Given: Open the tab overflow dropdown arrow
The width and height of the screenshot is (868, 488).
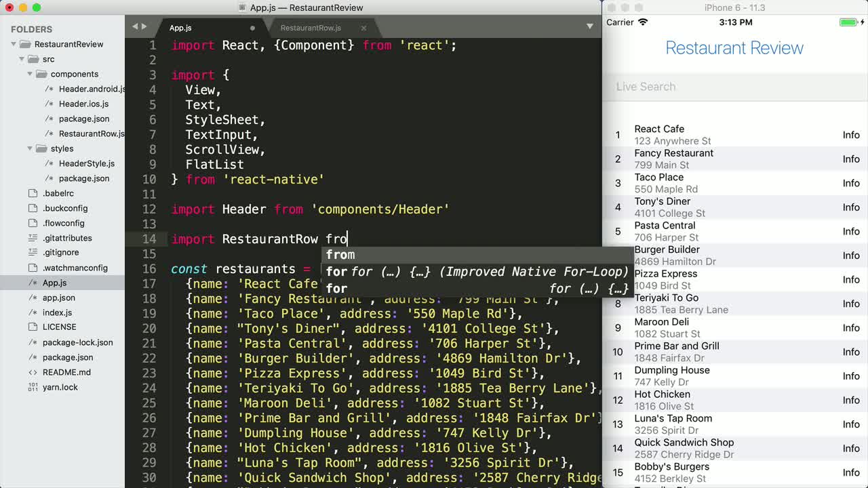Looking at the screenshot, I should tap(589, 26).
